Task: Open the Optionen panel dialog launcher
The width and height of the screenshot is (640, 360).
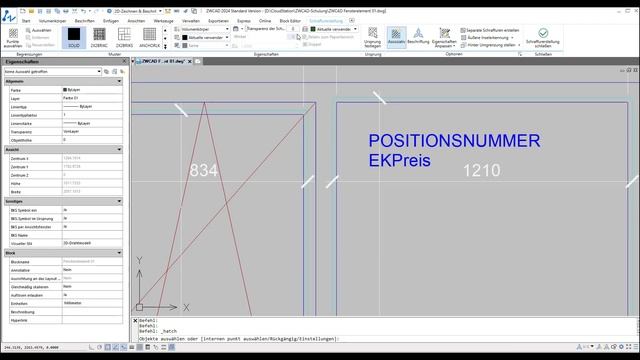Action: point(520,54)
